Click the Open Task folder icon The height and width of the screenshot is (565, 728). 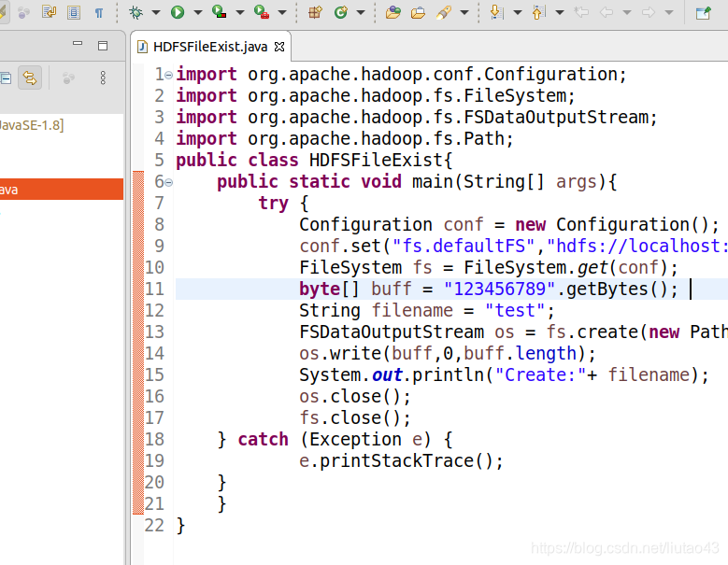(418, 12)
